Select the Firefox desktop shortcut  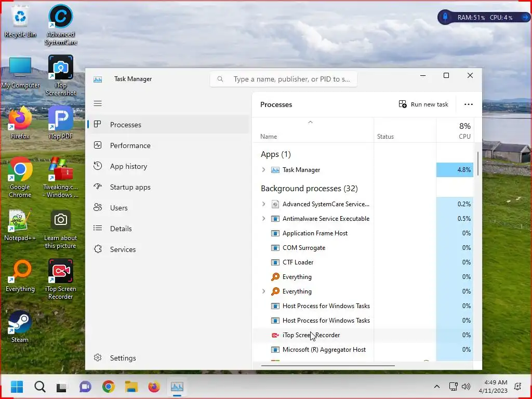click(x=20, y=123)
